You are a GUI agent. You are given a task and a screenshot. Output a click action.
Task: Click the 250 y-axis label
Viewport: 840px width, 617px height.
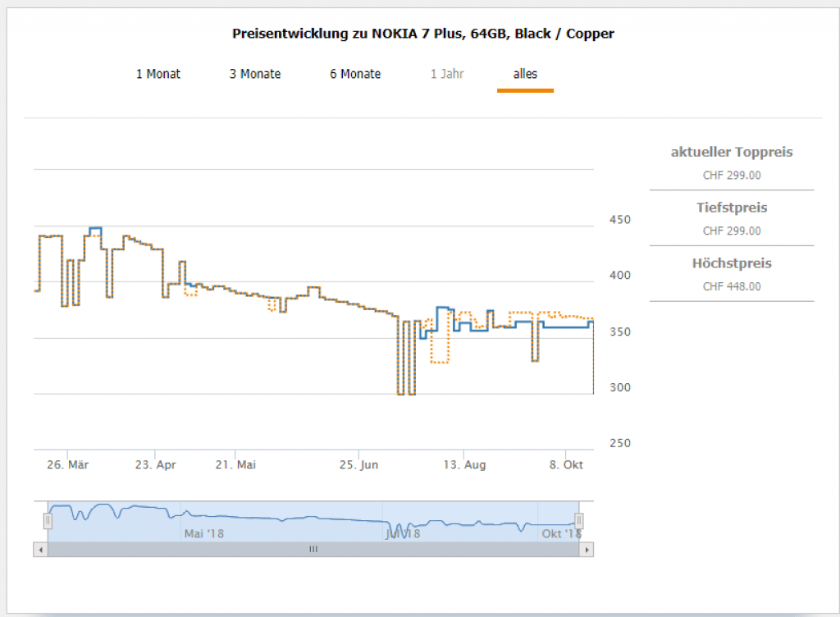click(x=620, y=443)
